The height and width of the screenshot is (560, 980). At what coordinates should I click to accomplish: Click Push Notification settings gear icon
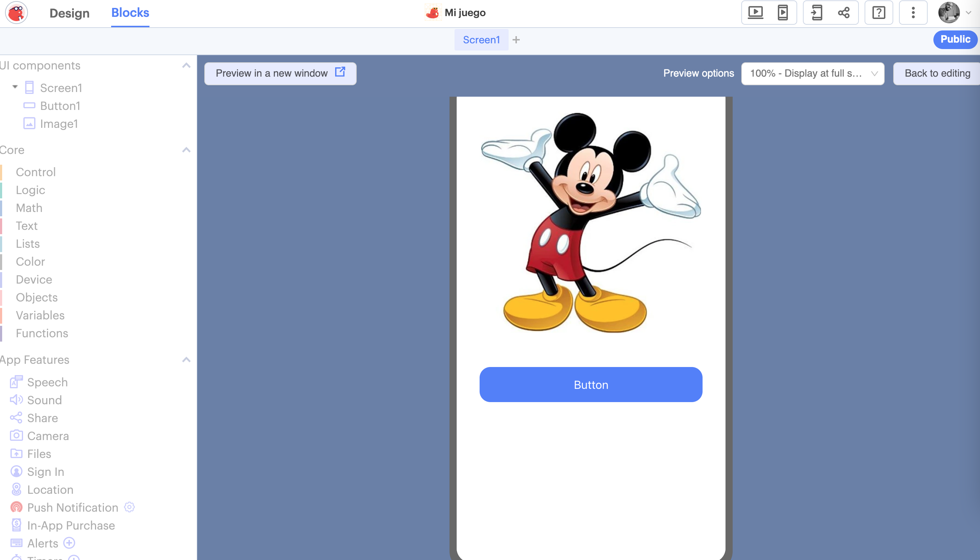129,507
